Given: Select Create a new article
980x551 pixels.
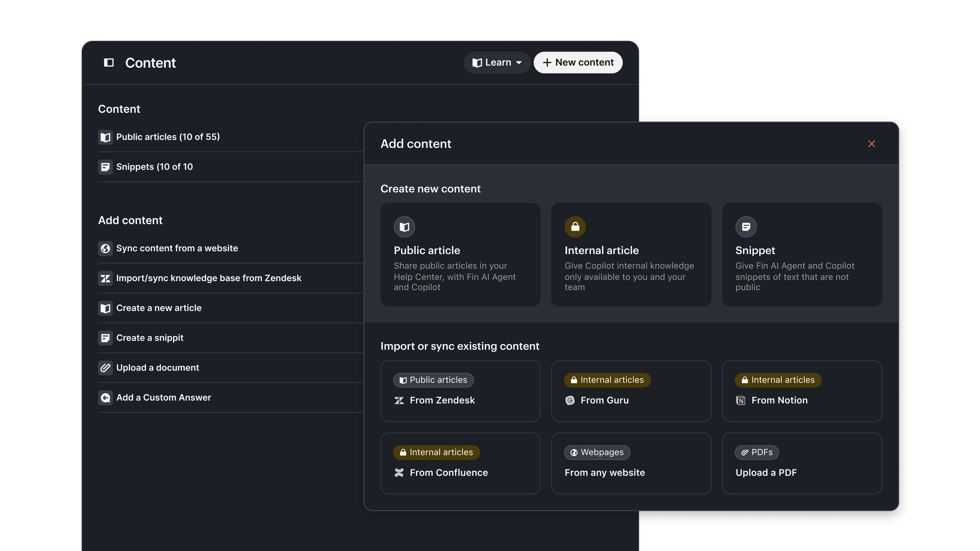Looking at the screenshot, I should click(x=159, y=308).
